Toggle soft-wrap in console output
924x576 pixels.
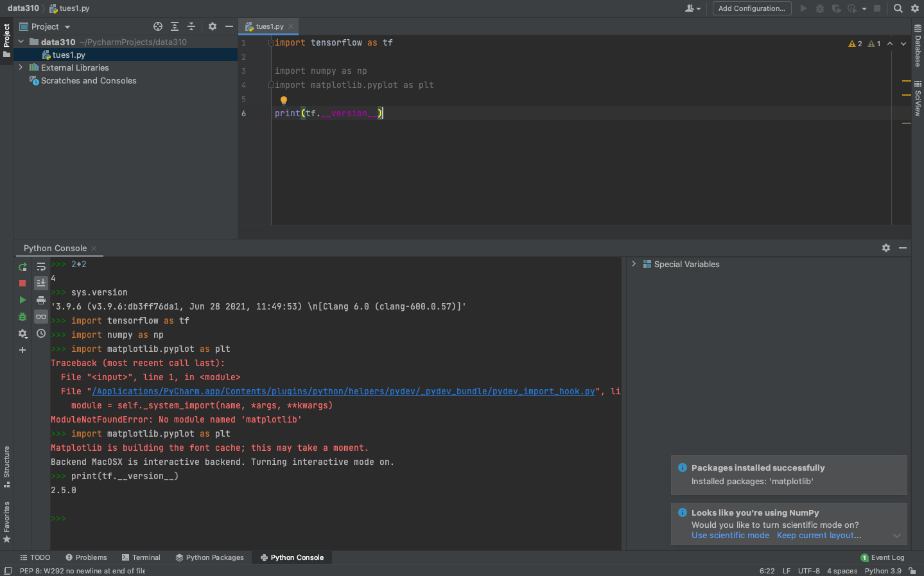[41, 266]
